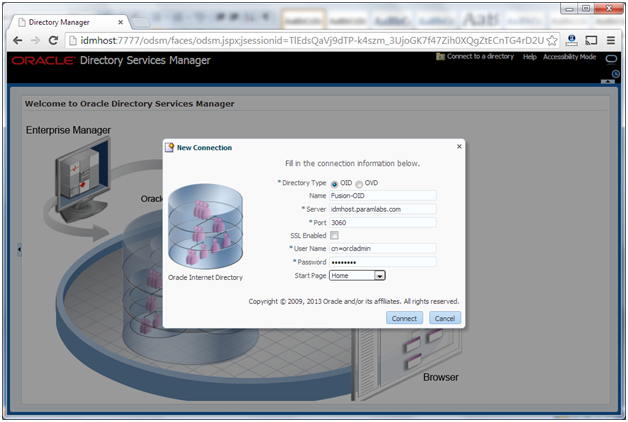The image size is (628, 422).
Task: Click the Connect button
Action: click(x=404, y=318)
